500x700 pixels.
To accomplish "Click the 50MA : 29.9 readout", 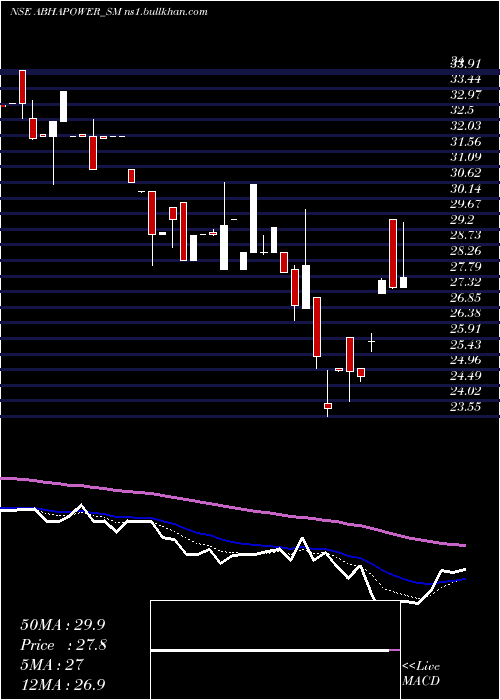I will [63, 625].
